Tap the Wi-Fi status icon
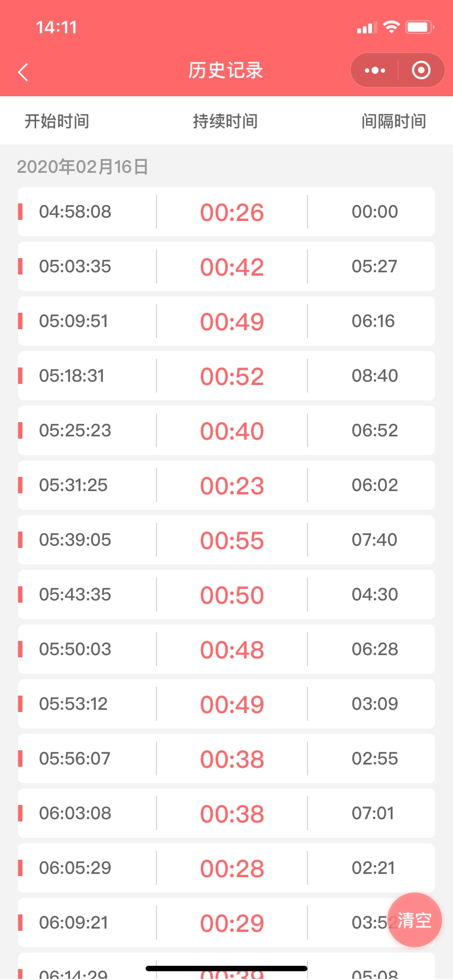453x980 pixels. pos(391,27)
